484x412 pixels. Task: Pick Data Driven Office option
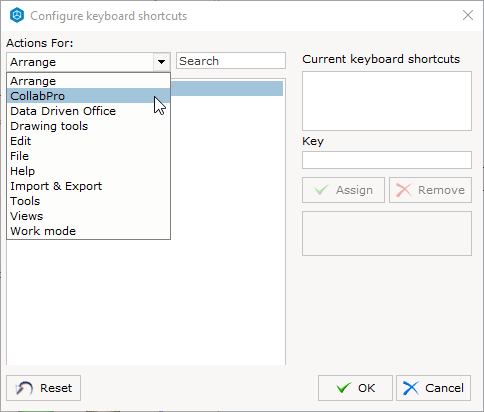[x=88, y=111]
